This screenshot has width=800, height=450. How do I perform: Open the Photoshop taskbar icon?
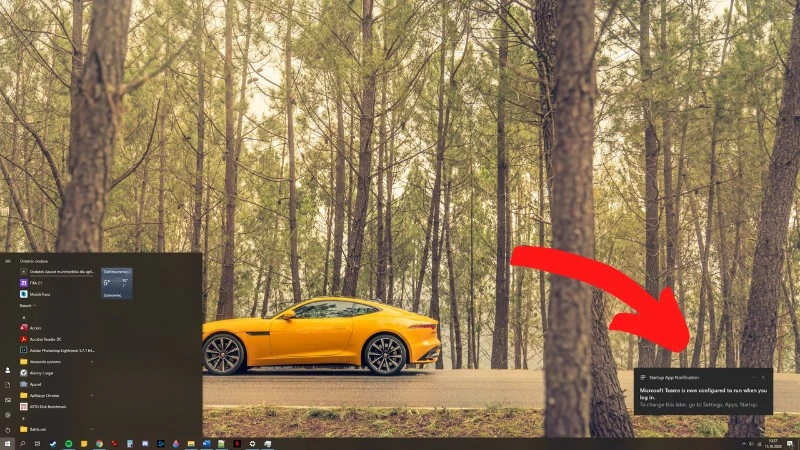click(161, 444)
